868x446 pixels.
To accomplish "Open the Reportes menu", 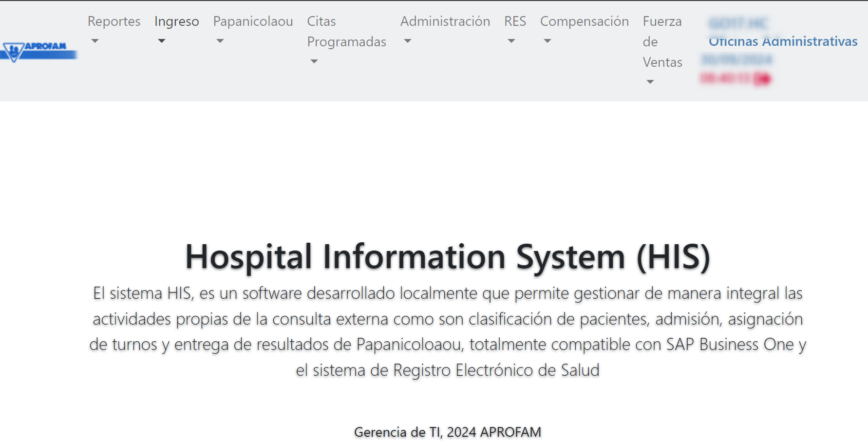I will [x=114, y=31].
